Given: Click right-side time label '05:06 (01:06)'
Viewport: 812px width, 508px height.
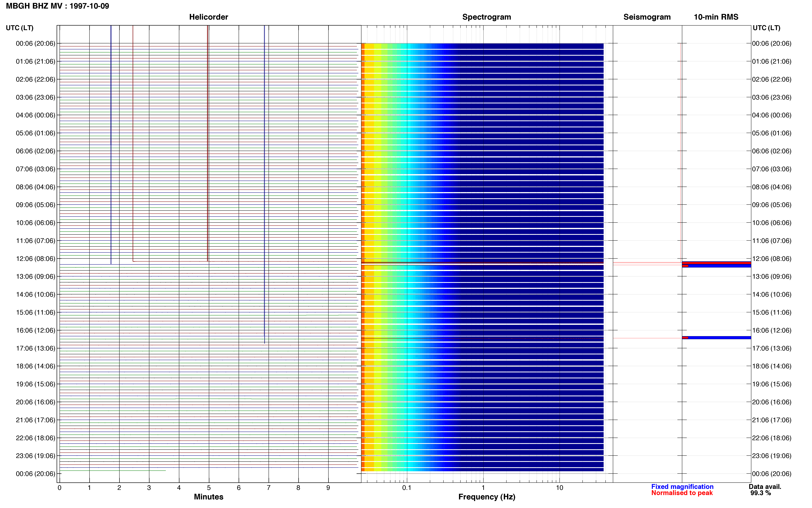Looking at the screenshot, I should 772,133.
